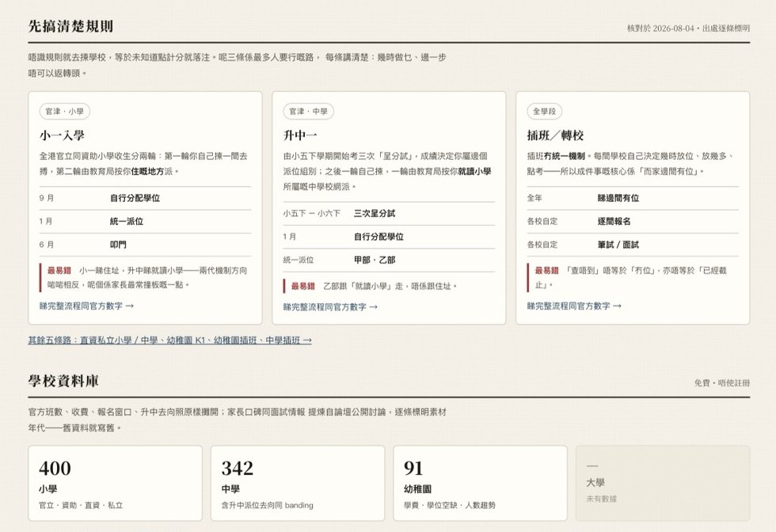Viewport: 776px width, 532px height.
Task: Click the 全學段 tag pill
Action: click(x=545, y=112)
